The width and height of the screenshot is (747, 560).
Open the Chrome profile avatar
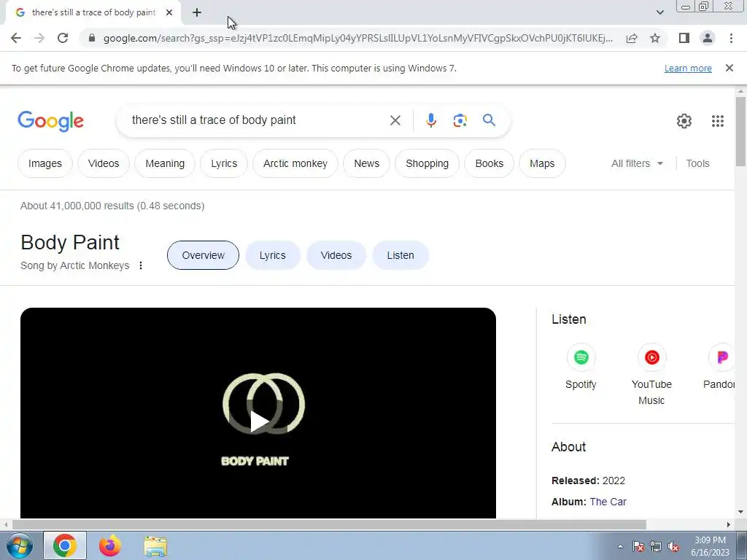(708, 38)
